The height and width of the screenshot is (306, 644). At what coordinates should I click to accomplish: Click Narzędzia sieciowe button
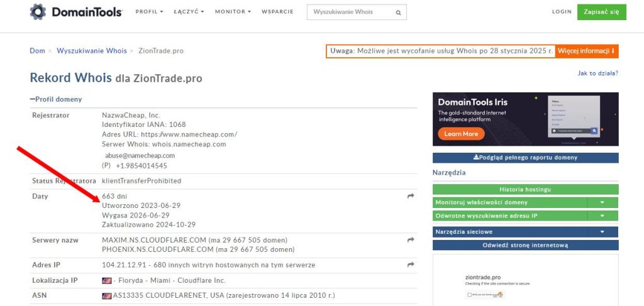point(509,232)
